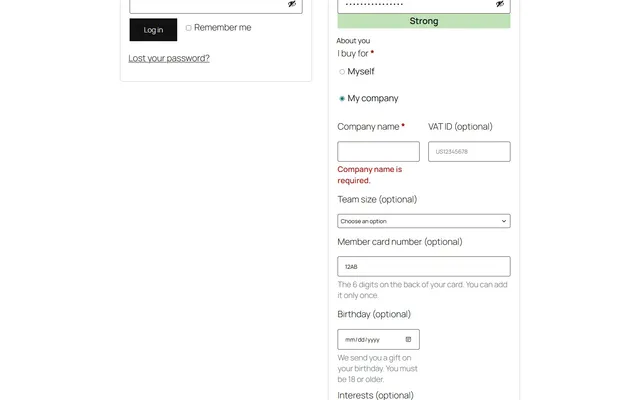Click the registration password field
Viewport: 640px width, 400px height.
424,5
